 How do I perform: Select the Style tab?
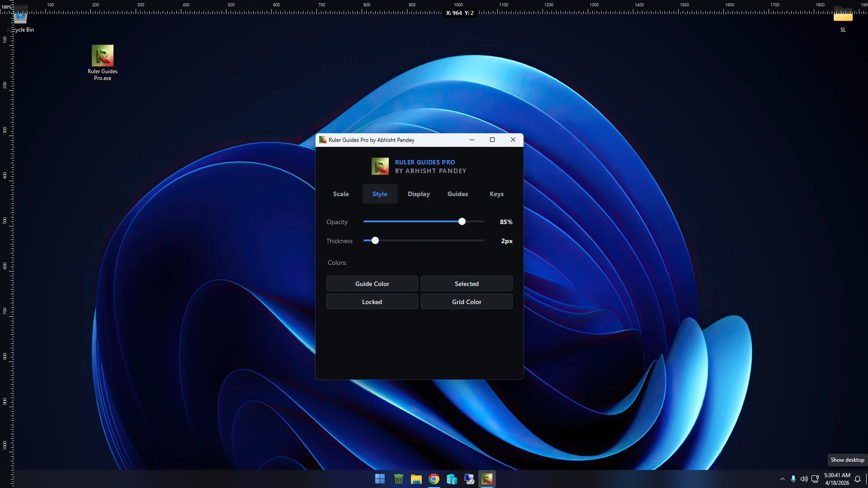pos(380,194)
